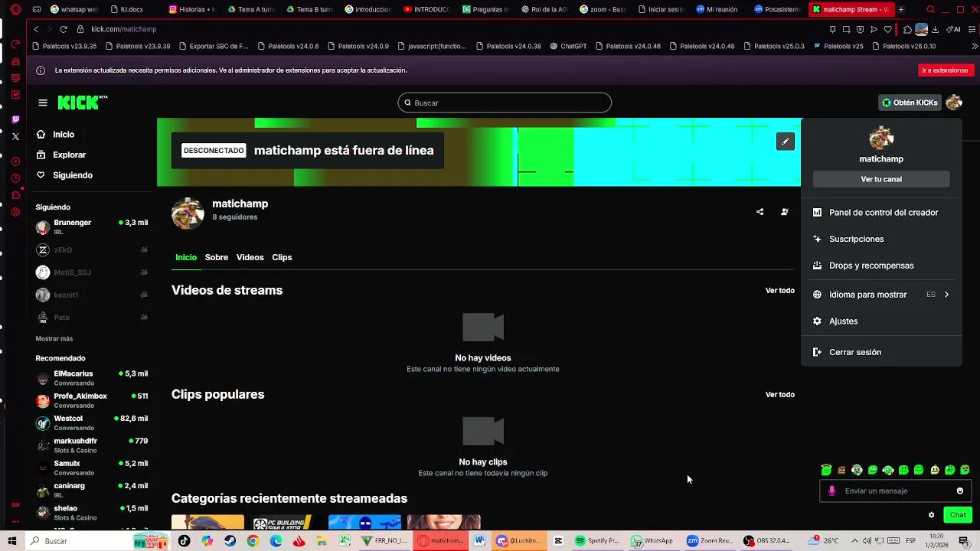Open Panel de control del creador
Screen dimensions: 980x551
(881, 213)
